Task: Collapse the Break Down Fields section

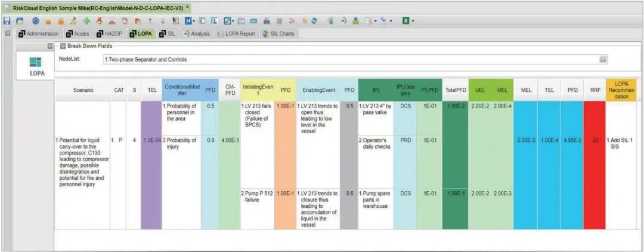Action: (64, 46)
